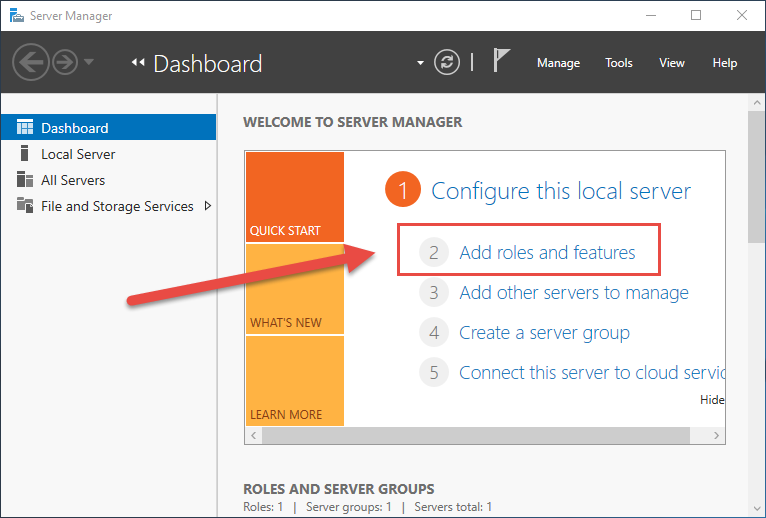Open the Quick Start tile
Image resolution: width=766 pixels, height=518 pixels.
(295, 197)
